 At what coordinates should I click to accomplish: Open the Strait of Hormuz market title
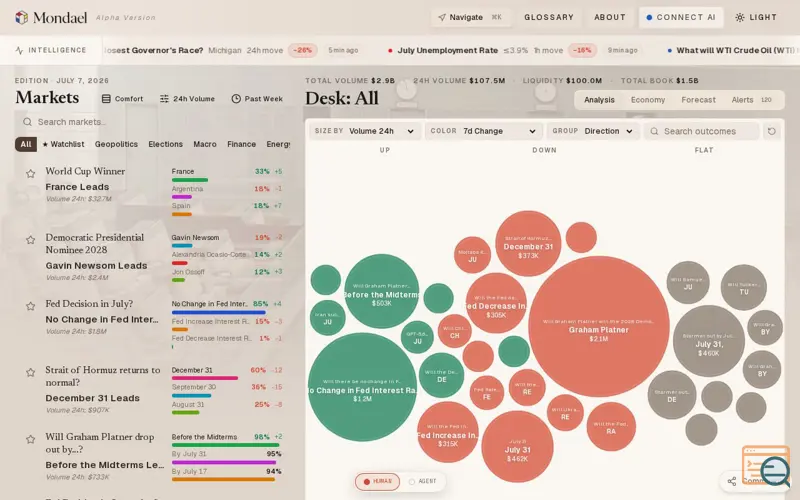point(103,376)
